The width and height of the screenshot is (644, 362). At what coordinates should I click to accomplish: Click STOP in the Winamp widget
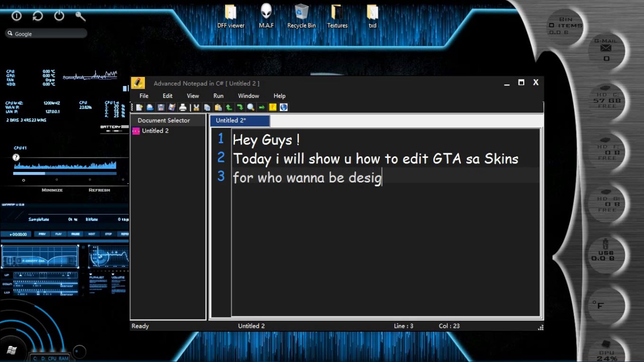[108, 234]
